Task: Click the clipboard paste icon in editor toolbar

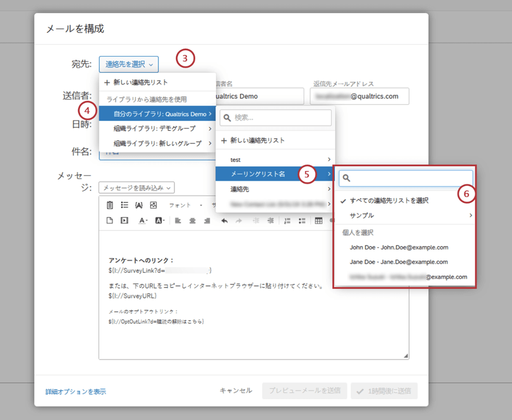Action: coord(110,205)
